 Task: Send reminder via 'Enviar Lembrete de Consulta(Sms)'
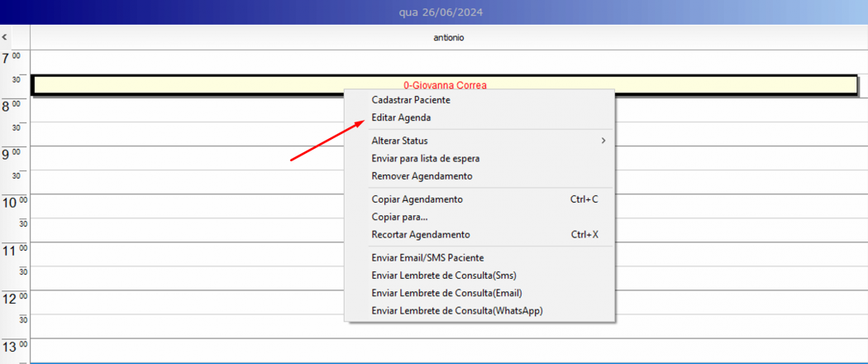444,275
